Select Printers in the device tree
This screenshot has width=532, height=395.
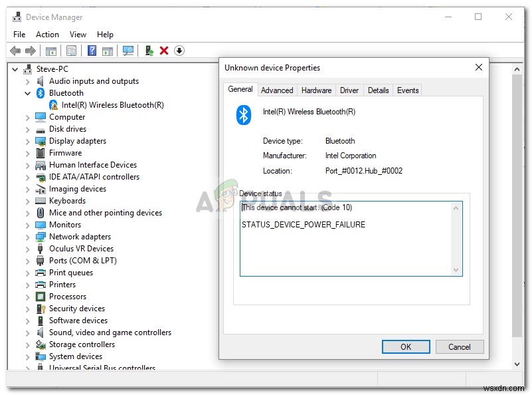tap(62, 285)
